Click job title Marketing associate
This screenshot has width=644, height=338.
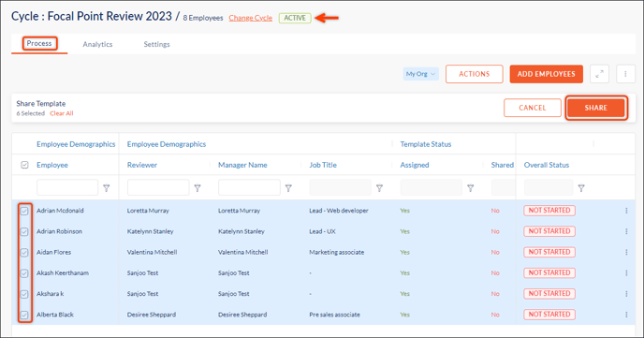pyautogui.click(x=337, y=252)
